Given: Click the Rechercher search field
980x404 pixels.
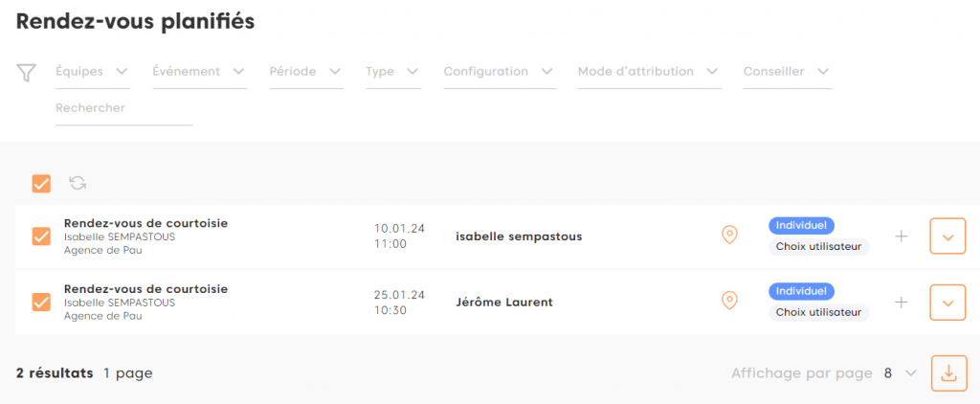Looking at the screenshot, I should click(x=123, y=109).
